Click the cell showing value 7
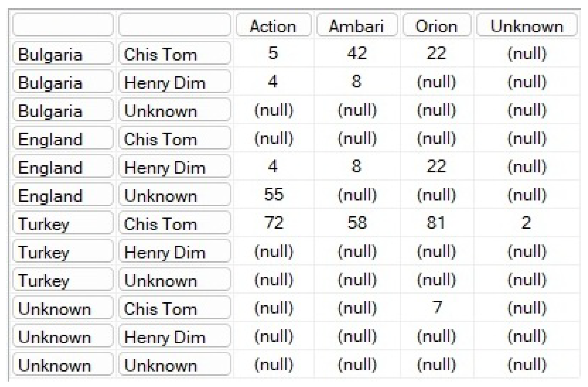Viewport: 588px width, 387px height. 437,307
